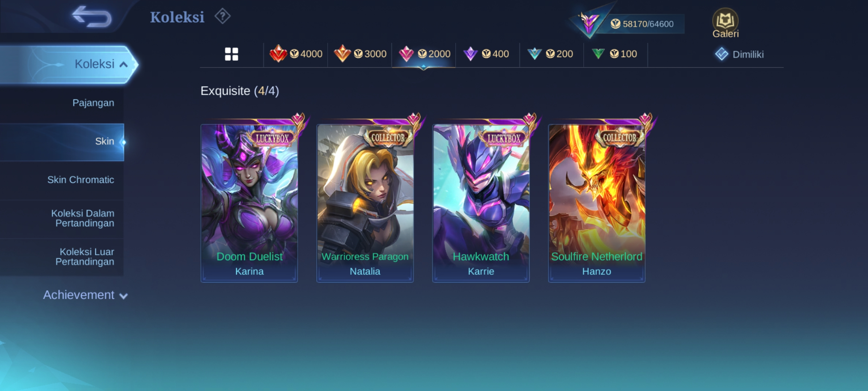The width and height of the screenshot is (868, 391).
Task: Select the teal 200 gem filter
Action: coord(550,54)
